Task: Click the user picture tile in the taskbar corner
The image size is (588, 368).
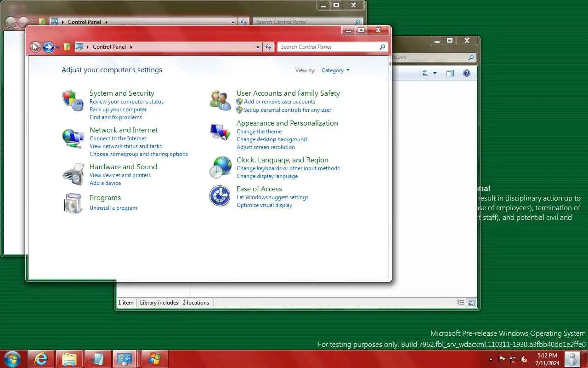Action: tap(572, 359)
